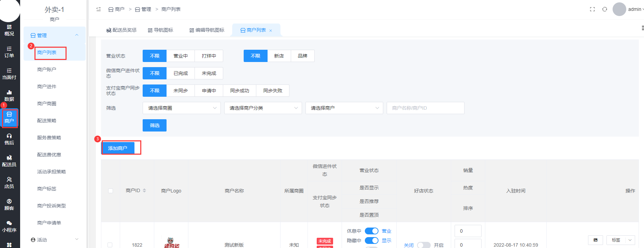
Task: Collapse sidebar using the menu fold icon
Action: 99,9
